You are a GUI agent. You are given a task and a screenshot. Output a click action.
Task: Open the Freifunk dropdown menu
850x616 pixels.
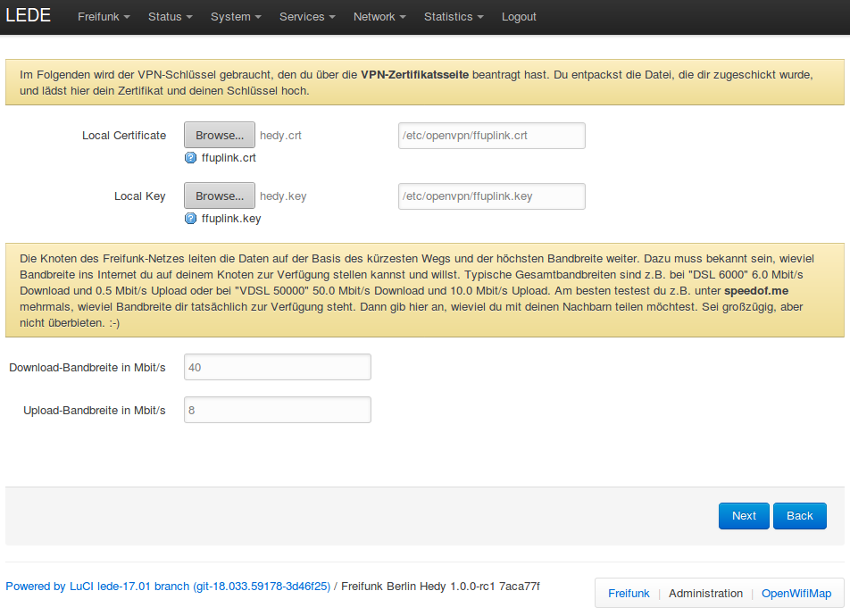point(104,17)
